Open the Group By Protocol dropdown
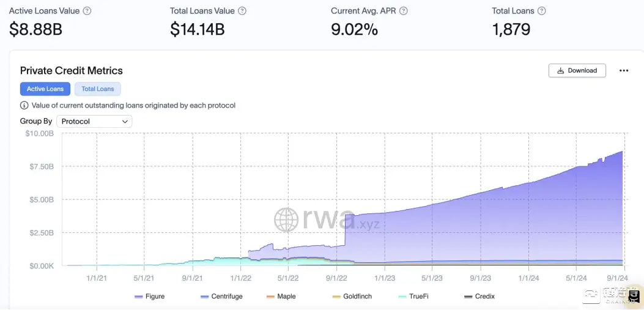The height and width of the screenshot is (310, 644). [94, 121]
